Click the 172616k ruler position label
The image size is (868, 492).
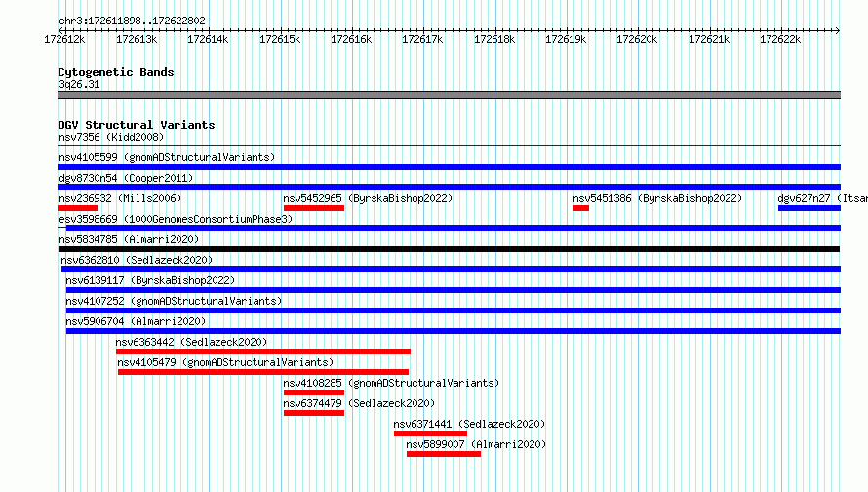351,39
